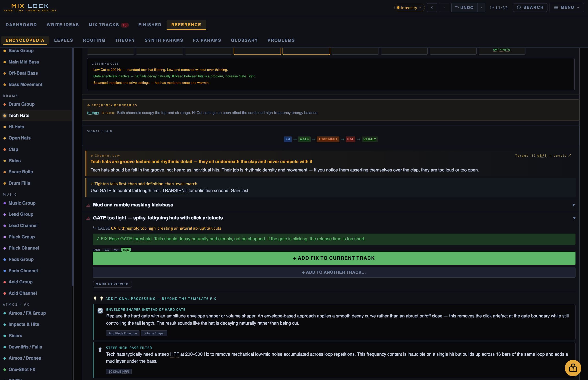The width and height of the screenshot is (588, 380).
Task: Select Tech Hats in the sidebar
Action: (x=19, y=115)
